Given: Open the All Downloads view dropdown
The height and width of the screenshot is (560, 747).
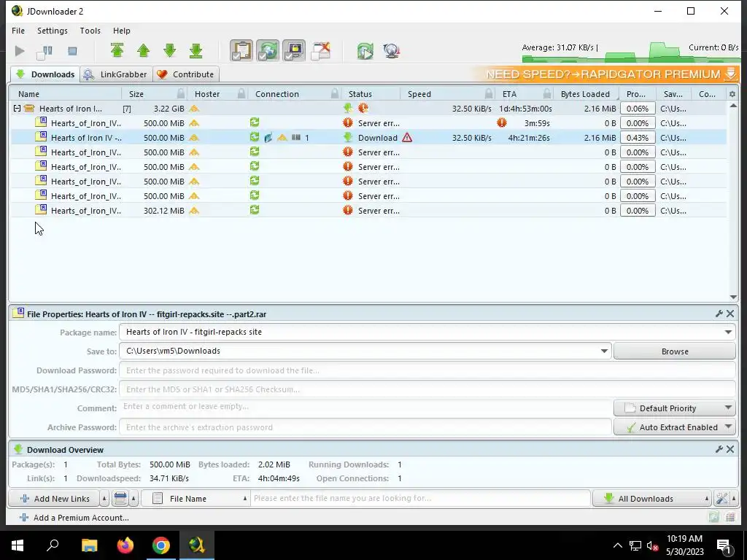Looking at the screenshot, I should (651, 499).
